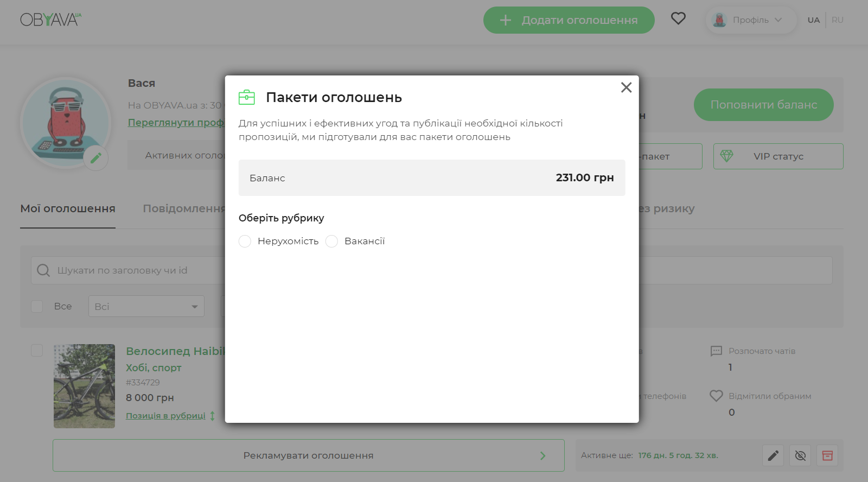The width and height of the screenshot is (868, 482).
Task: Select the Нерухомість radio option
Action: click(x=245, y=241)
